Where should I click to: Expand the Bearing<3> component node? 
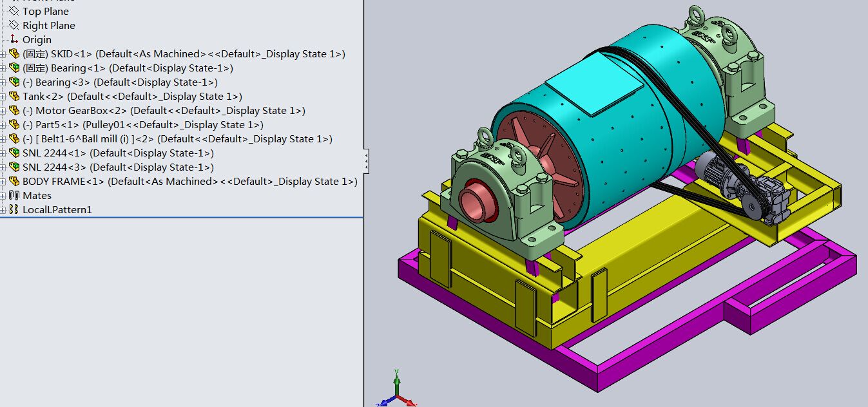pos(3,82)
